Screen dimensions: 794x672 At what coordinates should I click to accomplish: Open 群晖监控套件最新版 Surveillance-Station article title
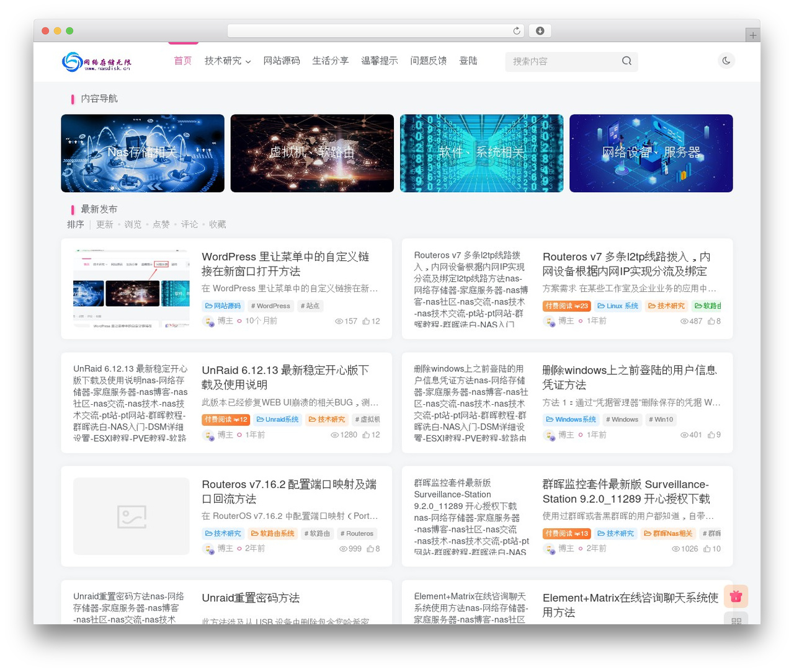627,492
